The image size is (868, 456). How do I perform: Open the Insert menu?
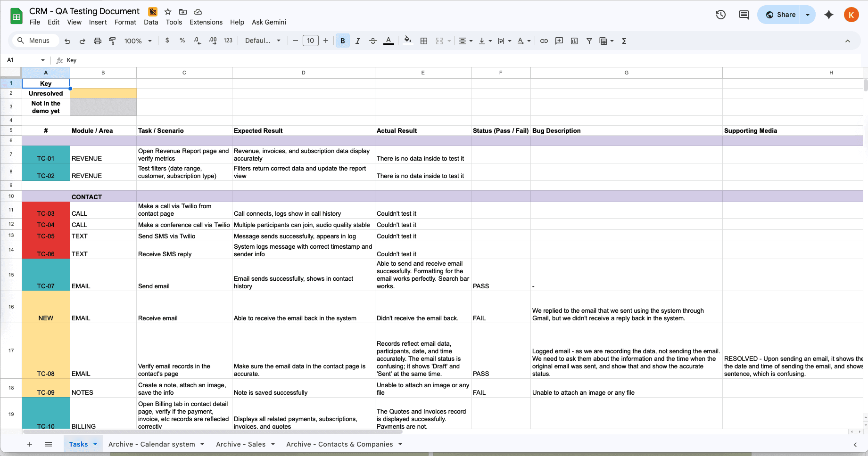(98, 22)
